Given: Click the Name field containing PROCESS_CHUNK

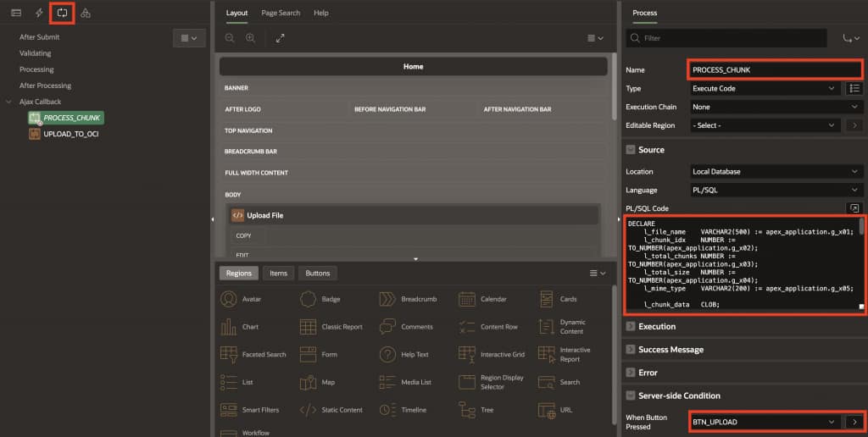Looking at the screenshot, I should [775, 69].
